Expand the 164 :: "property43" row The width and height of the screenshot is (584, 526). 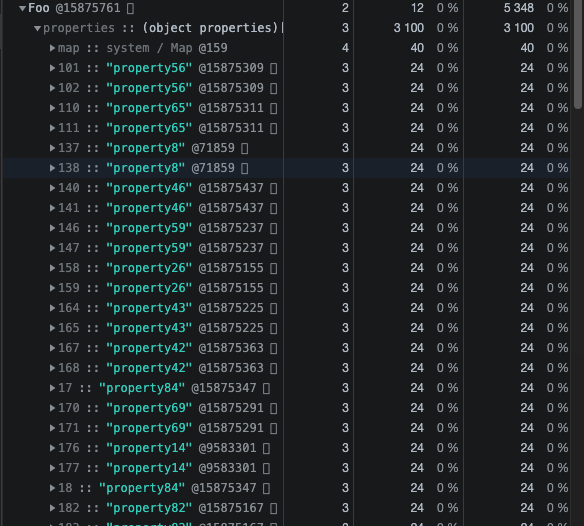[53, 308]
